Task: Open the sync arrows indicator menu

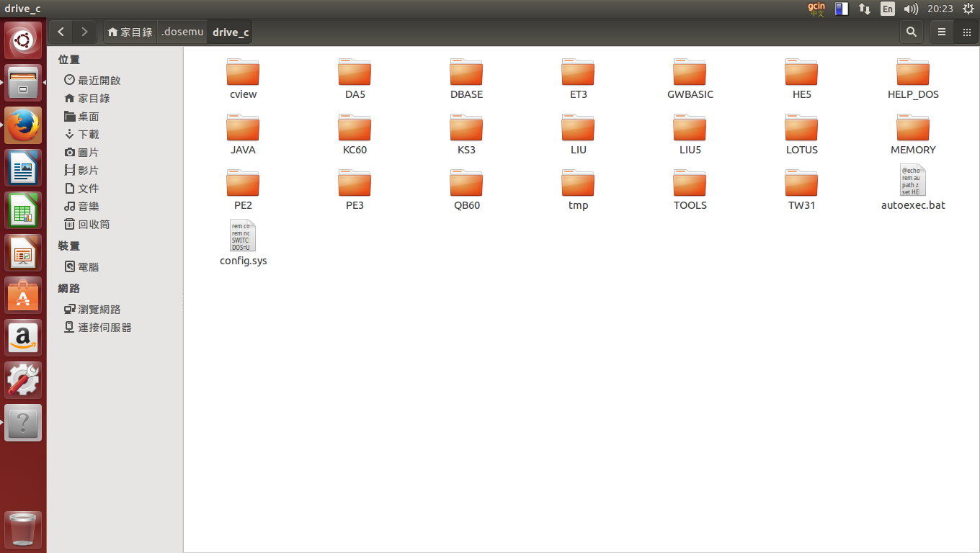Action: tap(864, 9)
